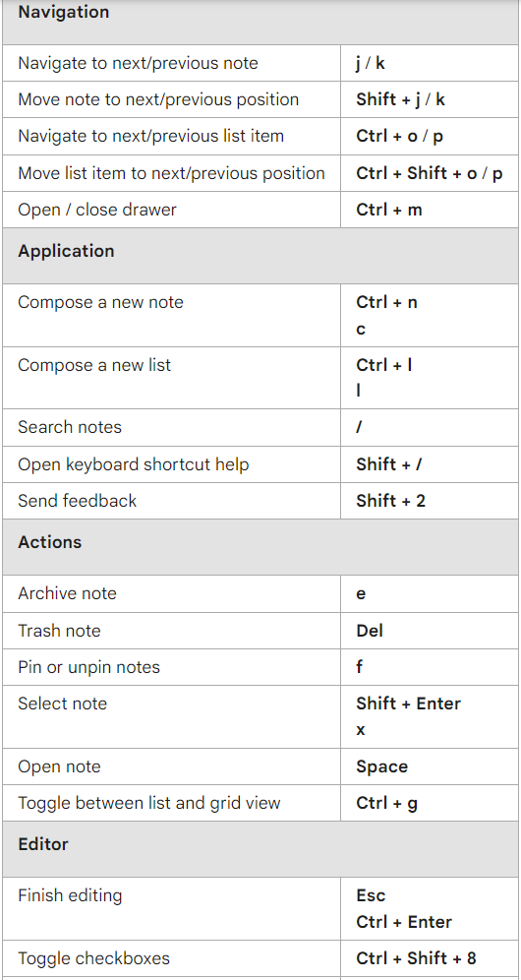
Task: Click the 'Toggle checkboxes' entry
Action: [x=93, y=958]
